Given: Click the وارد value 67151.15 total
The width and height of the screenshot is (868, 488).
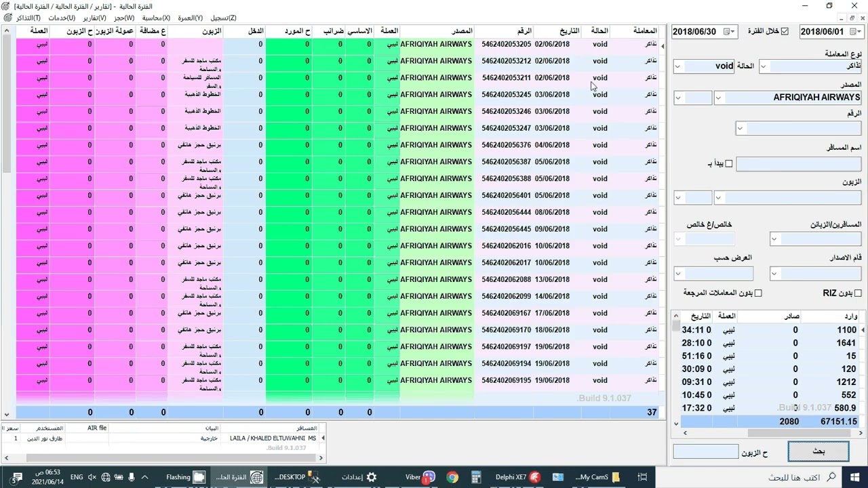Looking at the screenshot, I should coord(838,422).
